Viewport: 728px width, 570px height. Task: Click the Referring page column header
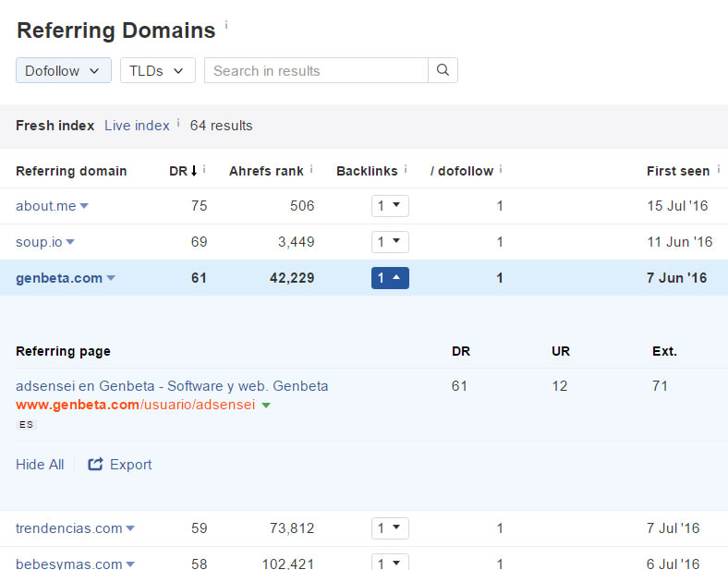coord(63,351)
